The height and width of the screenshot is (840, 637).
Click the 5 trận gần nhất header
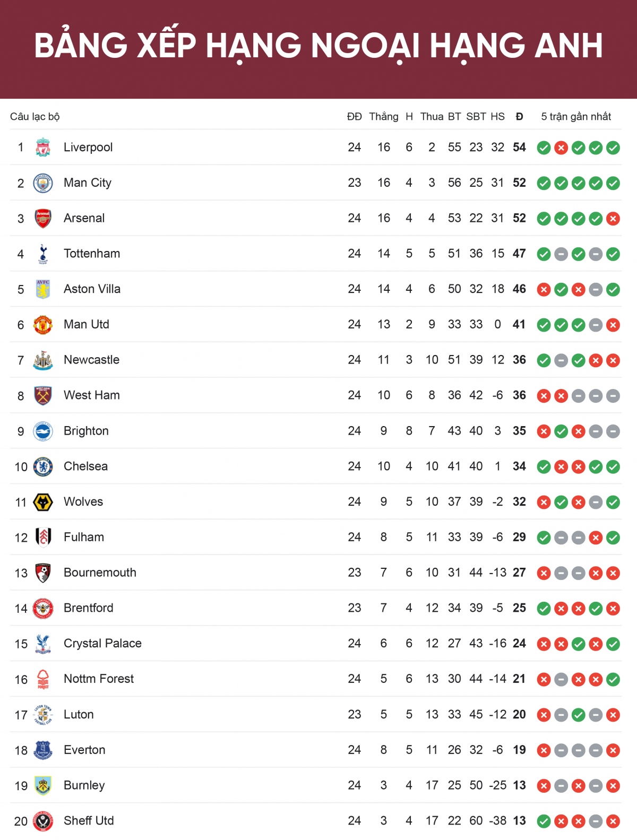pyautogui.click(x=576, y=117)
